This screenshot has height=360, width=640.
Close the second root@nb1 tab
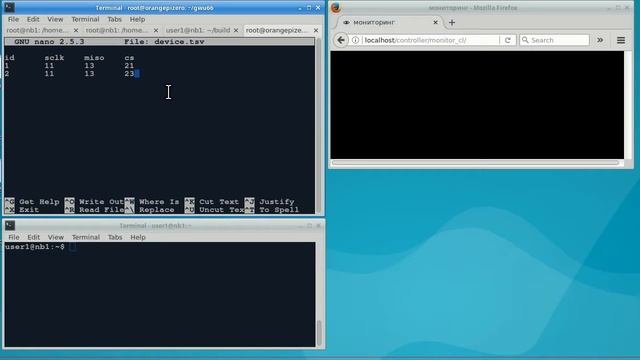(x=156, y=30)
